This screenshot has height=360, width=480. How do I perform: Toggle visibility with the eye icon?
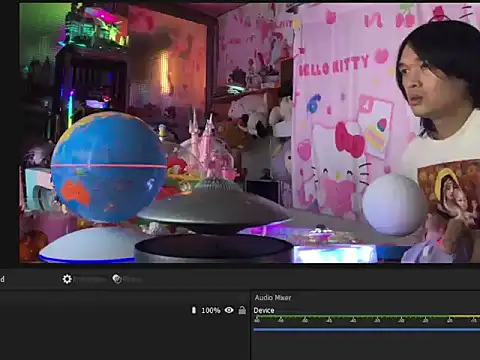229,310
